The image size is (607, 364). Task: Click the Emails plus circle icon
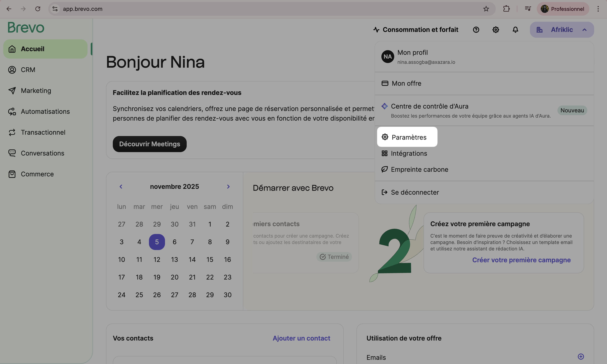[581, 356]
